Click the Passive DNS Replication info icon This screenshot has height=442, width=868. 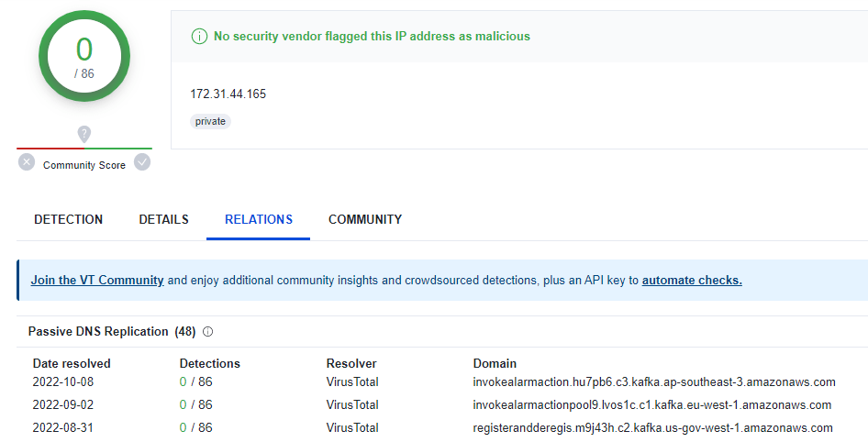(208, 332)
